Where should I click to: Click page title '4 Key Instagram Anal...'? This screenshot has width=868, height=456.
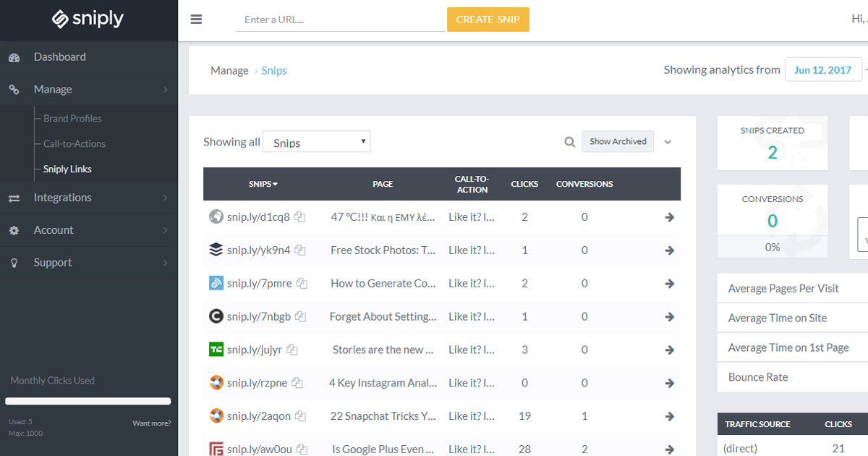pyautogui.click(x=383, y=383)
